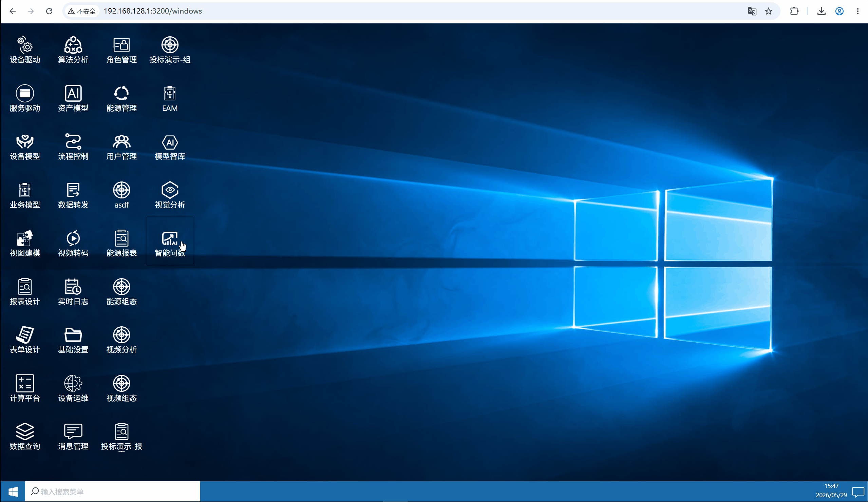
Task: Open 角色管理 from the desktop
Action: [x=121, y=50]
